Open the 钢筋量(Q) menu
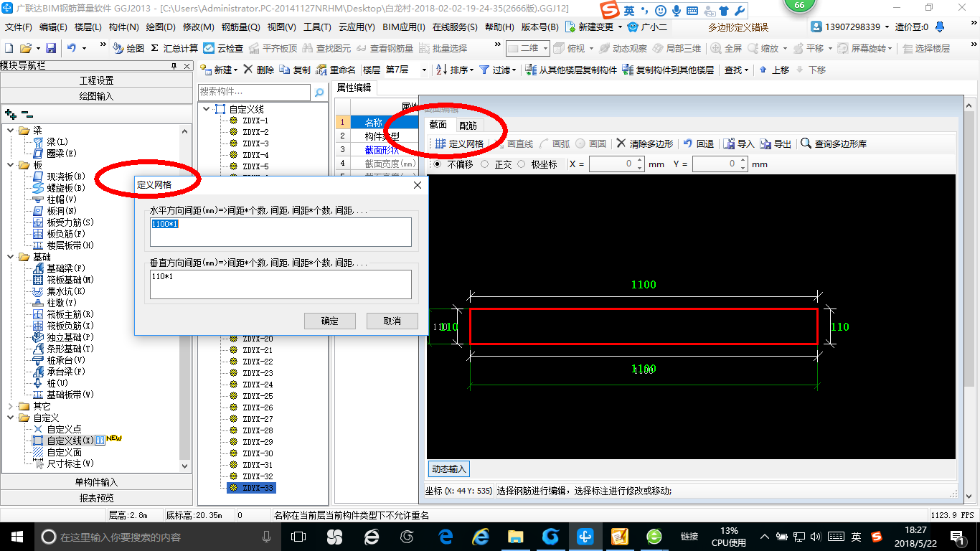This screenshot has width=980, height=551. click(x=240, y=27)
